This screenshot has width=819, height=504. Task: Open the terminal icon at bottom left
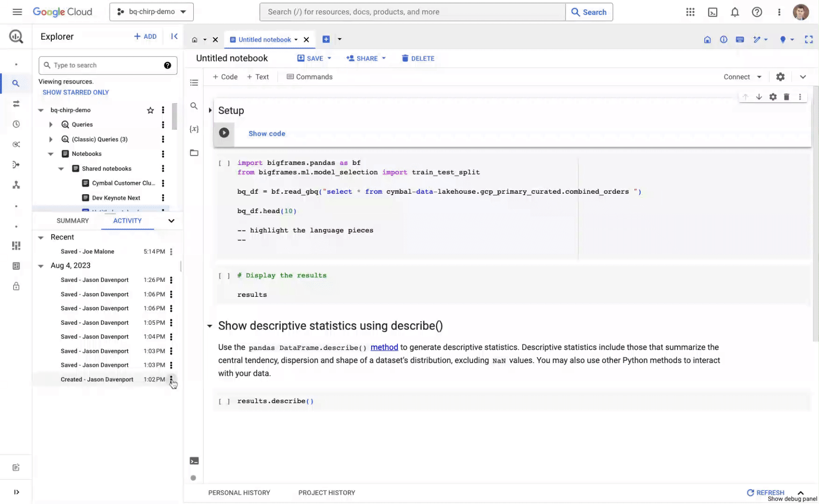click(x=194, y=461)
